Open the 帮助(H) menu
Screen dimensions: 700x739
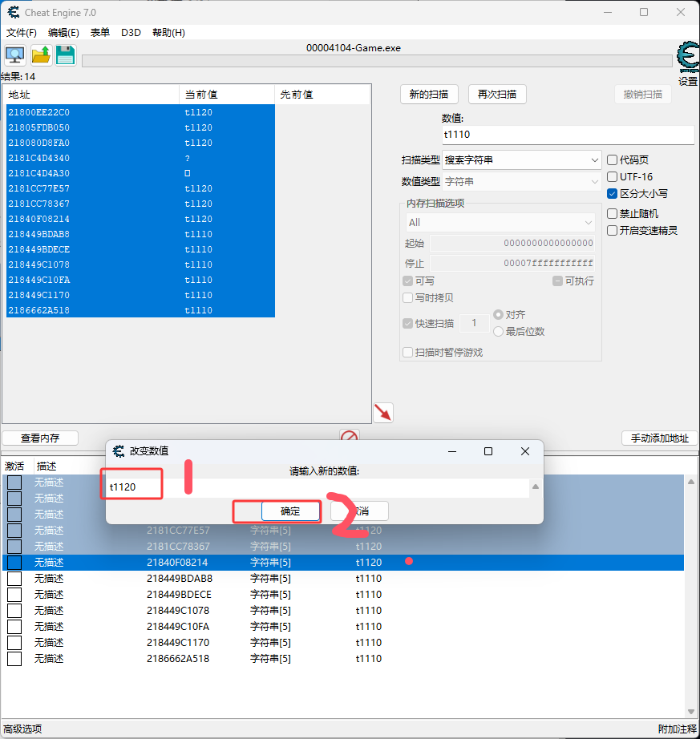pyautogui.click(x=168, y=33)
